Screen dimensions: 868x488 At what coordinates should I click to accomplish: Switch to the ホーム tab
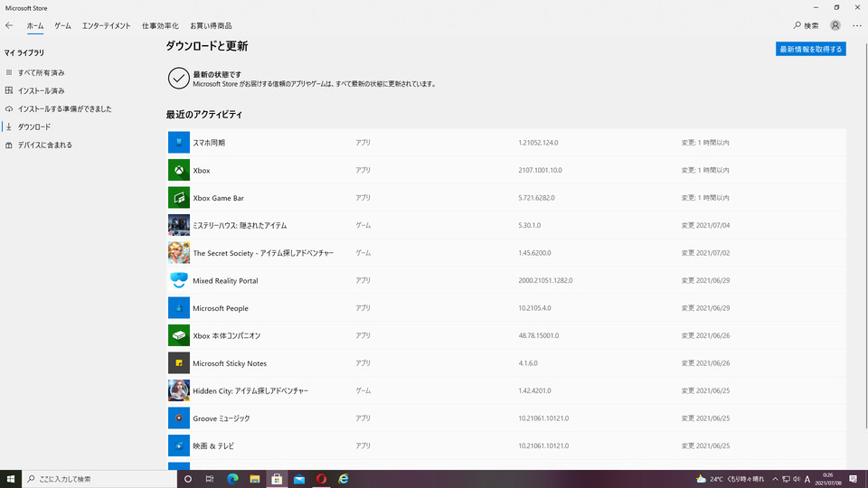pos(35,25)
